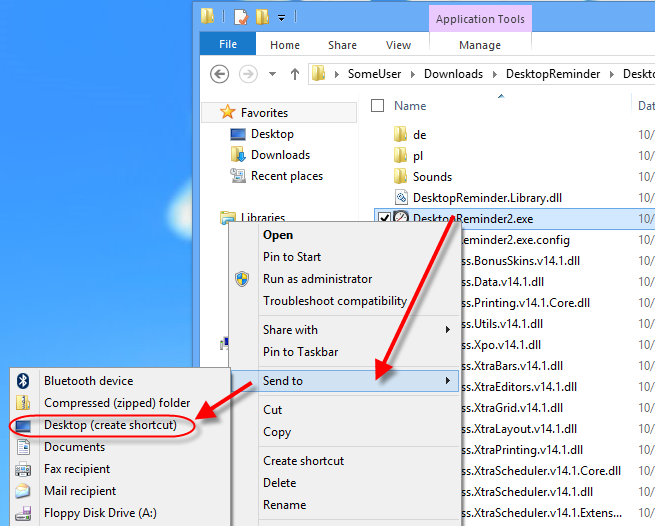Screen dimensions: 655x526
Task: Click the DesktopReminder2.exe clock icon
Action: 401,218
